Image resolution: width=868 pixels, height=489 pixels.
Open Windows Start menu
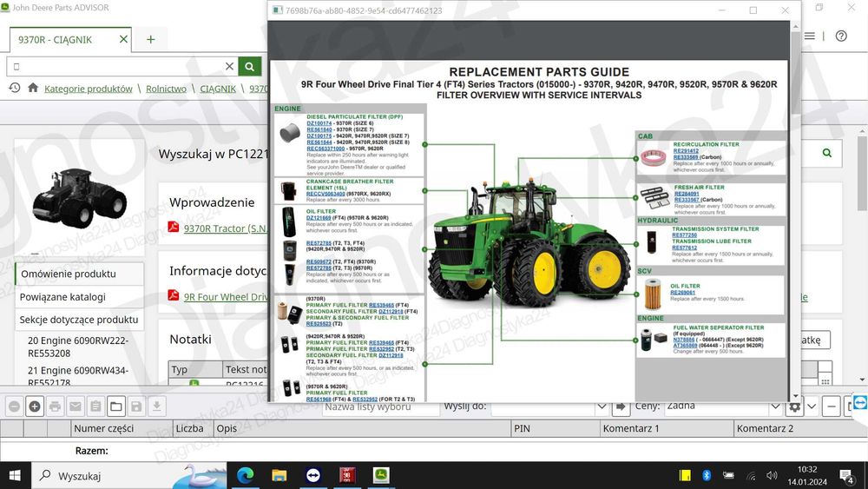15,476
